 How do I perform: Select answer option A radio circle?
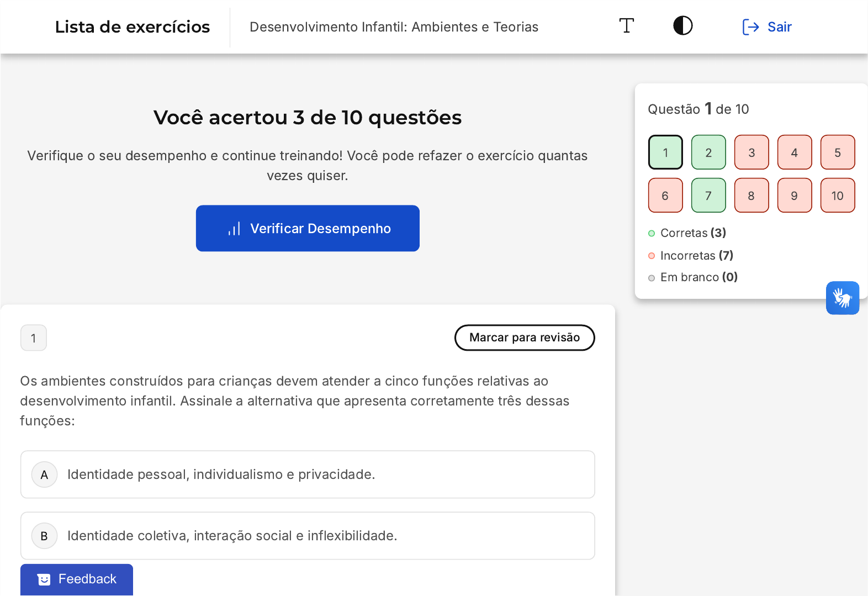point(45,475)
